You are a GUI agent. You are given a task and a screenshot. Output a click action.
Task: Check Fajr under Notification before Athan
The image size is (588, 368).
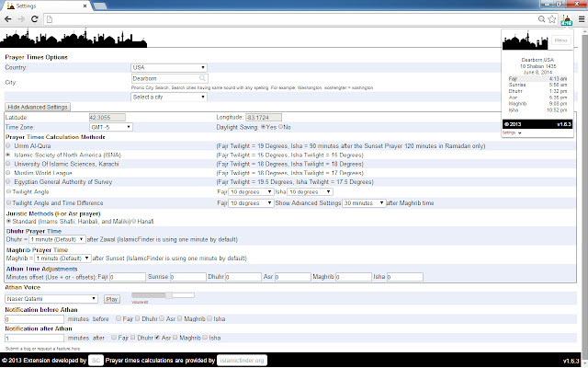click(119, 318)
